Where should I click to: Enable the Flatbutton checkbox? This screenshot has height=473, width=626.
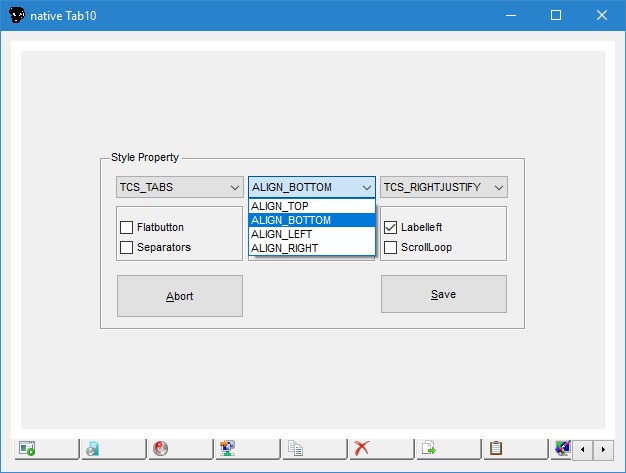point(127,227)
